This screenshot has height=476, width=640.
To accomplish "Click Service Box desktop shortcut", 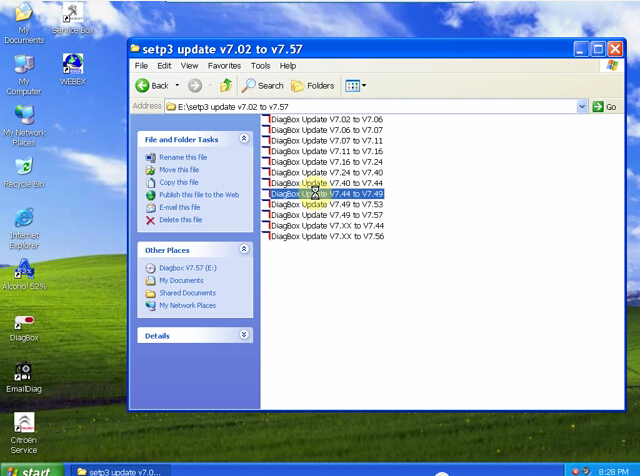I will tap(73, 18).
